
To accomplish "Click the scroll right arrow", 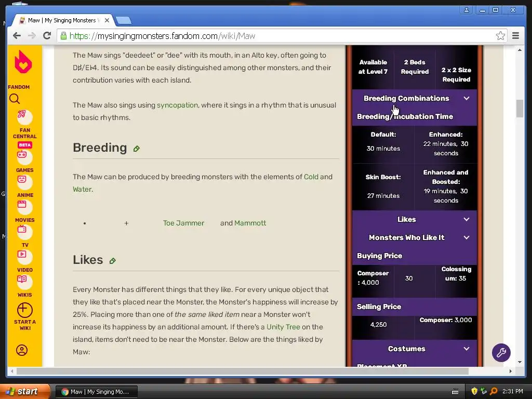I will click(510, 371).
